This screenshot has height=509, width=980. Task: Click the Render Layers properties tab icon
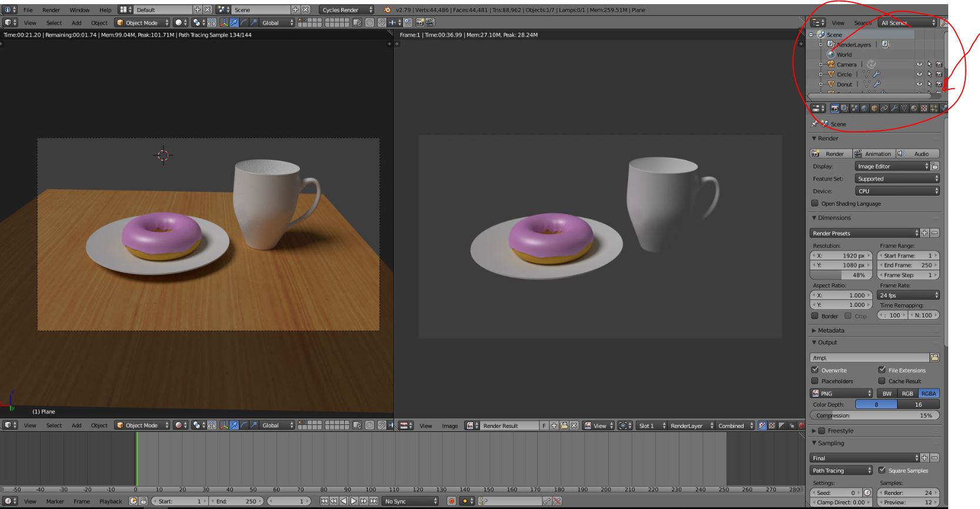[x=844, y=109]
